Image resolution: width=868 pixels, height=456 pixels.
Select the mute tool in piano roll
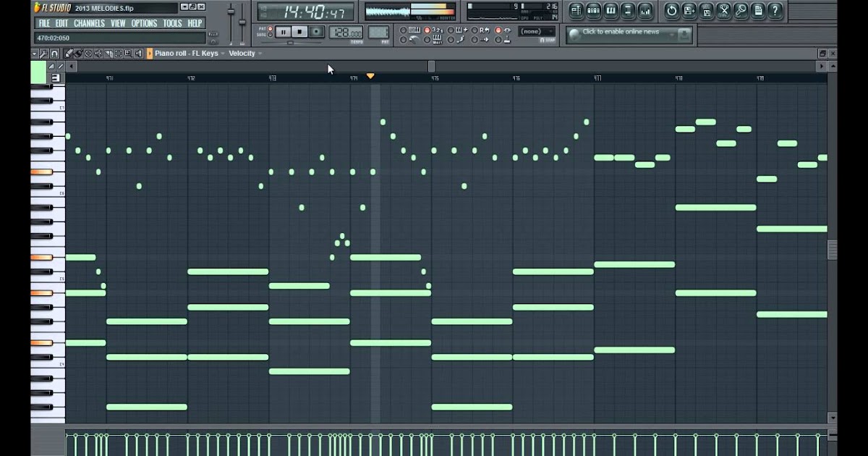point(98,54)
